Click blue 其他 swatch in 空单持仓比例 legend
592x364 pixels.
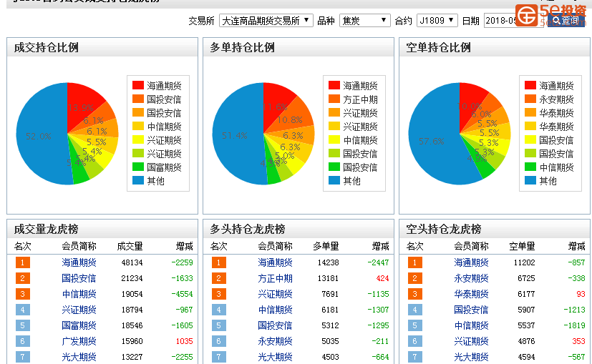point(530,180)
